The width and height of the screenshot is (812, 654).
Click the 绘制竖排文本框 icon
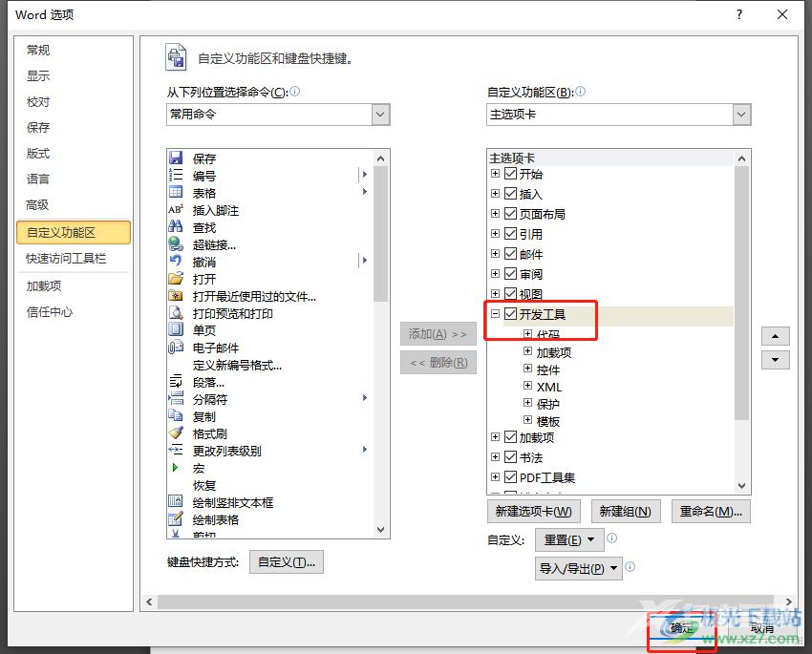coord(176,501)
